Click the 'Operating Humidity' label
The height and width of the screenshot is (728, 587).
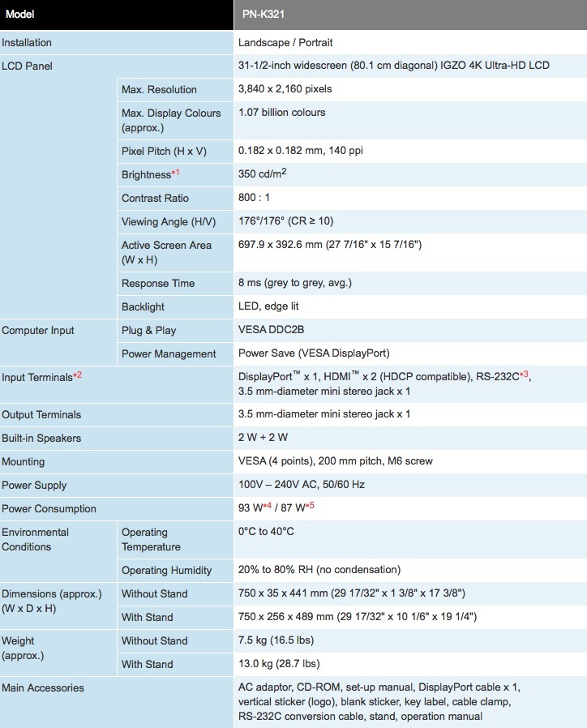tap(167, 571)
